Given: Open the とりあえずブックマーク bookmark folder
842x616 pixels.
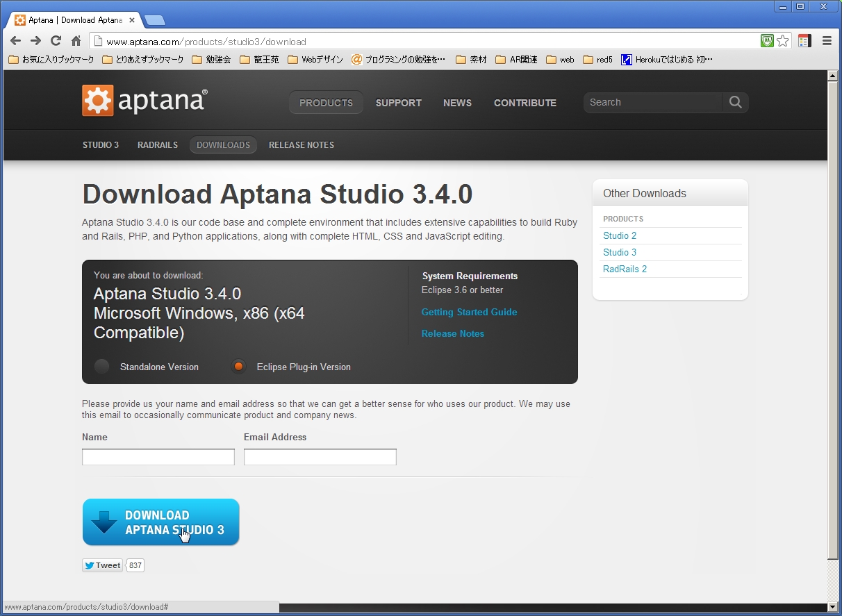Looking at the screenshot, I should click(x=142, y=60).
